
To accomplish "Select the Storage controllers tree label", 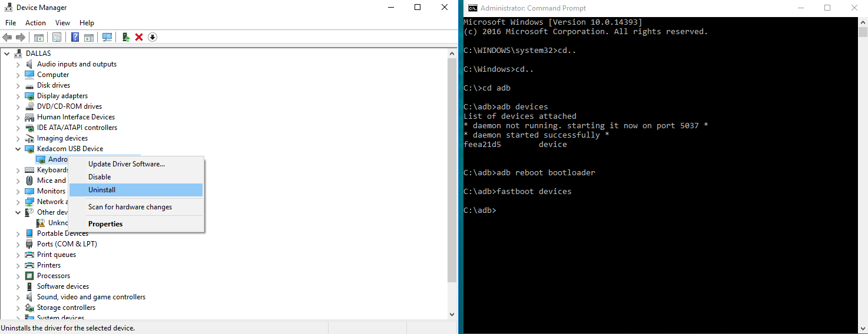I will coord(66,308).
